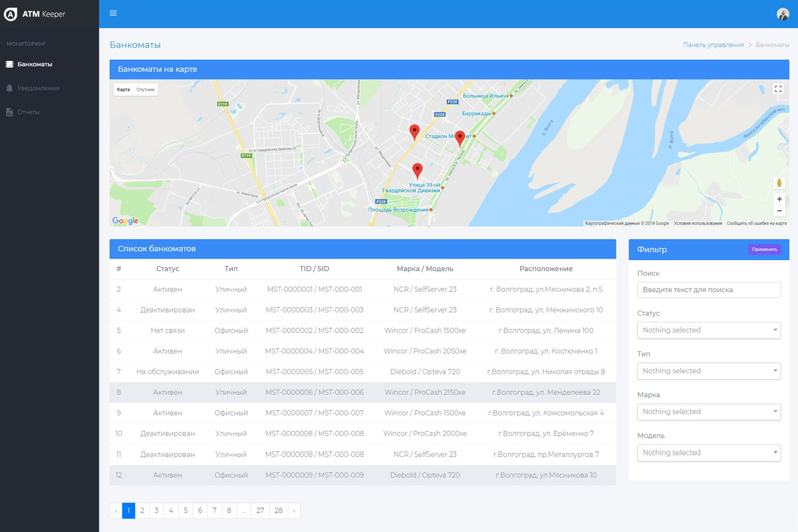Click the Уведомления bell icon
Screen dimensions: 798x532
[x=9, y=88]
